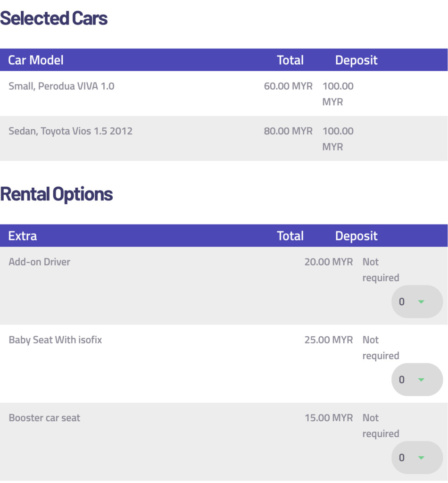Image resolution: width=448 pixels, height=483 pixels.
Task: Click Deposit header in Selected Cars table
Action: (356, 60)
